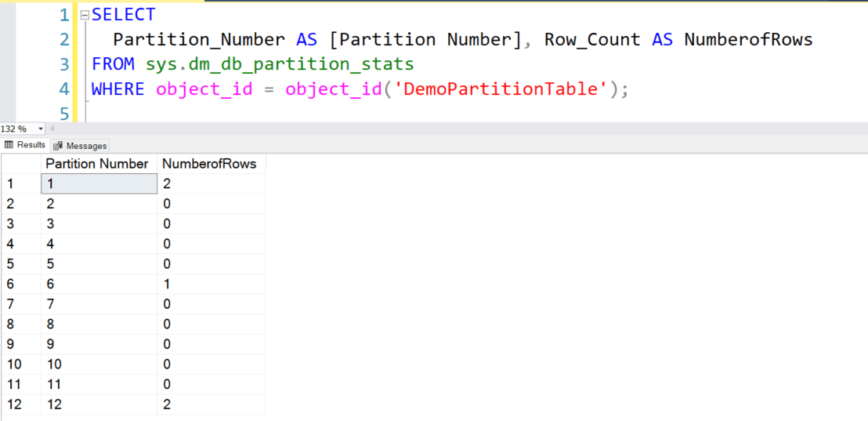Switch to the Results tab

coord(24,145)
